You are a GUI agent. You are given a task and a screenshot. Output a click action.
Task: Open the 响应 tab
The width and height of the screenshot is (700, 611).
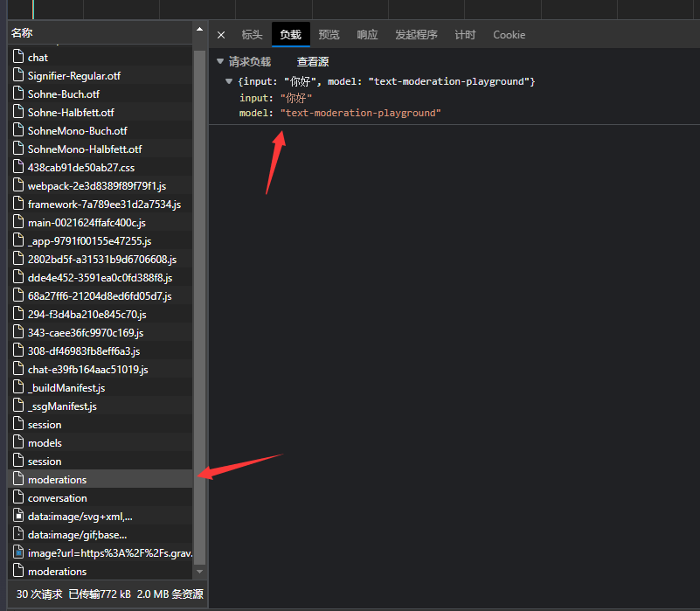pyautogui.click(x=367, y=35)
